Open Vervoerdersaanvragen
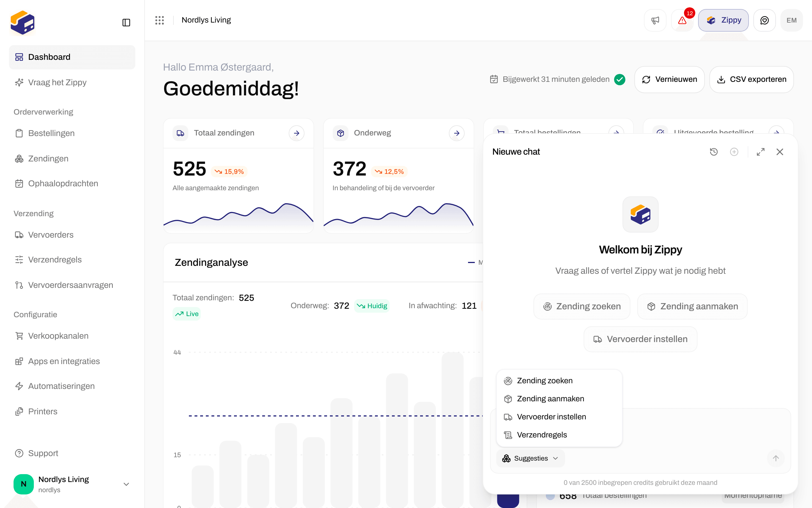 point(72,285)
